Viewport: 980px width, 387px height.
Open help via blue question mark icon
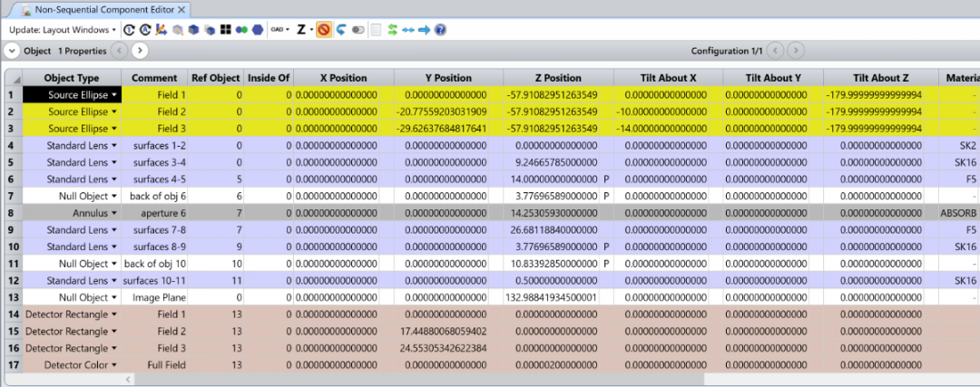pos(441,29)
